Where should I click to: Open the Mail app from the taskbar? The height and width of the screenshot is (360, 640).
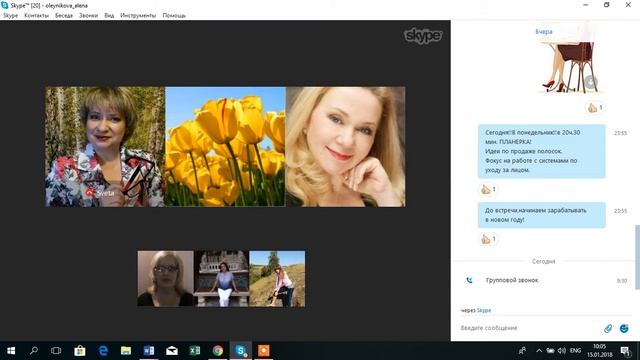(172, 351)
